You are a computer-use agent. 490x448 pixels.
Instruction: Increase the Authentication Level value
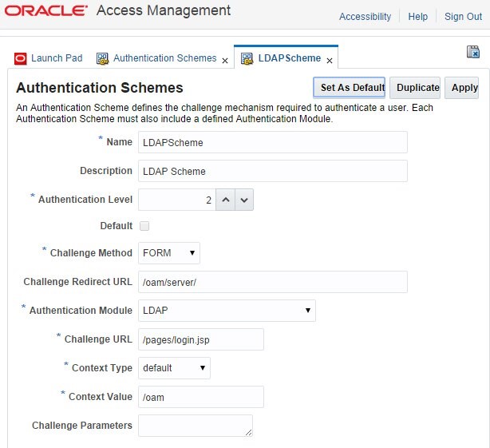(226, 200)
